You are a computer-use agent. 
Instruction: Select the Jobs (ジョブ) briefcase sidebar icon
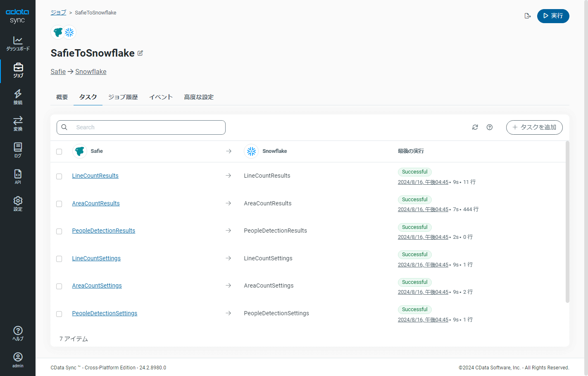[18, 70]
